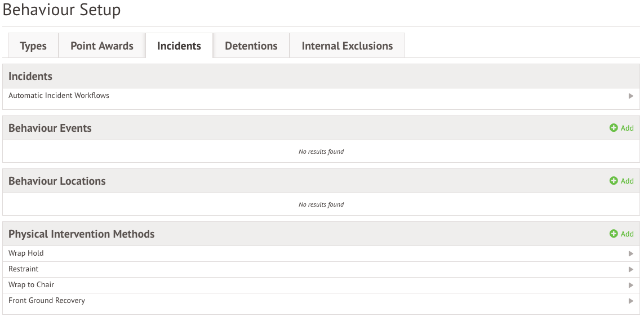Viewport: 644px width, 321px height.
Task: Click the green plus icon for Behaviour Locations
Action: click(614, 181)
